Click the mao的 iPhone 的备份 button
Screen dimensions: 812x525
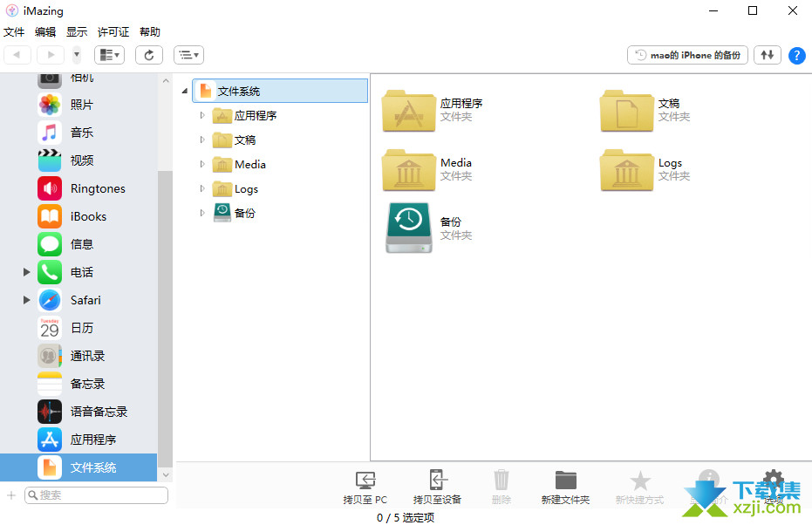(687, 55)
